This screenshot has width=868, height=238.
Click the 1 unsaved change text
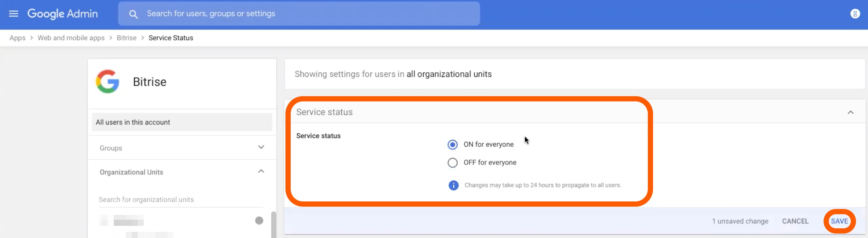tap(740, 221)
